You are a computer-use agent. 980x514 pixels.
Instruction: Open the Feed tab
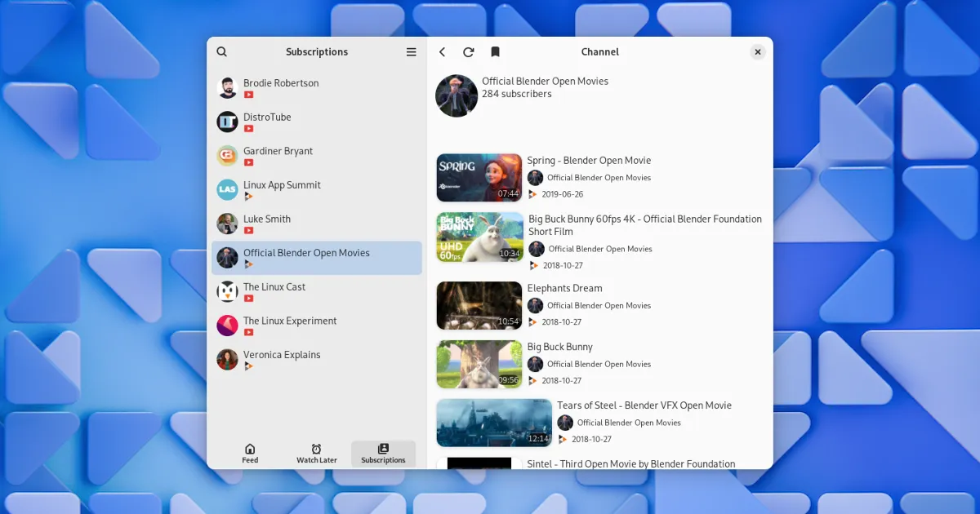point(250,454)
